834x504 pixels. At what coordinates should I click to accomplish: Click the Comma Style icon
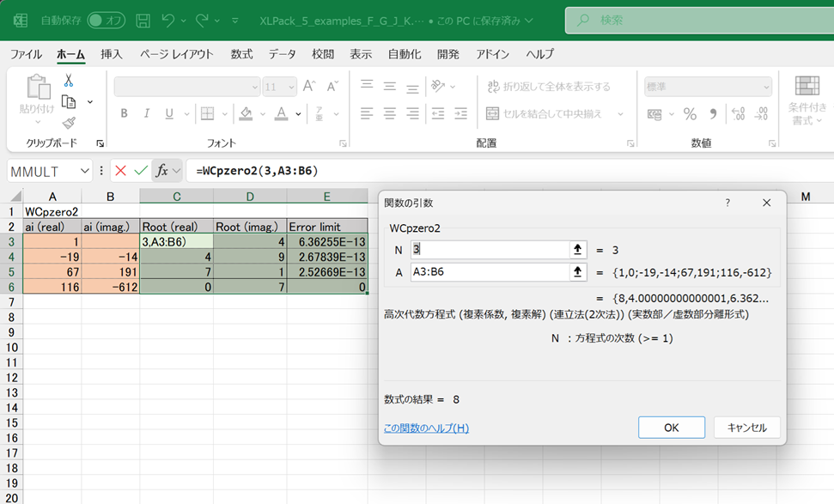click(x=713, y=114)
